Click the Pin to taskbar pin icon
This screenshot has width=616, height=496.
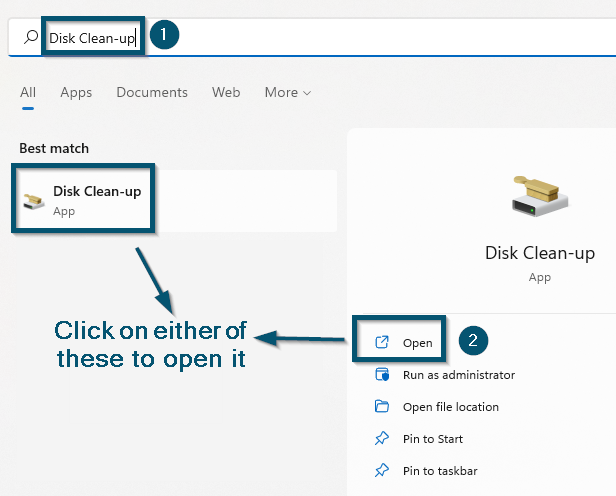pos(382,470)
